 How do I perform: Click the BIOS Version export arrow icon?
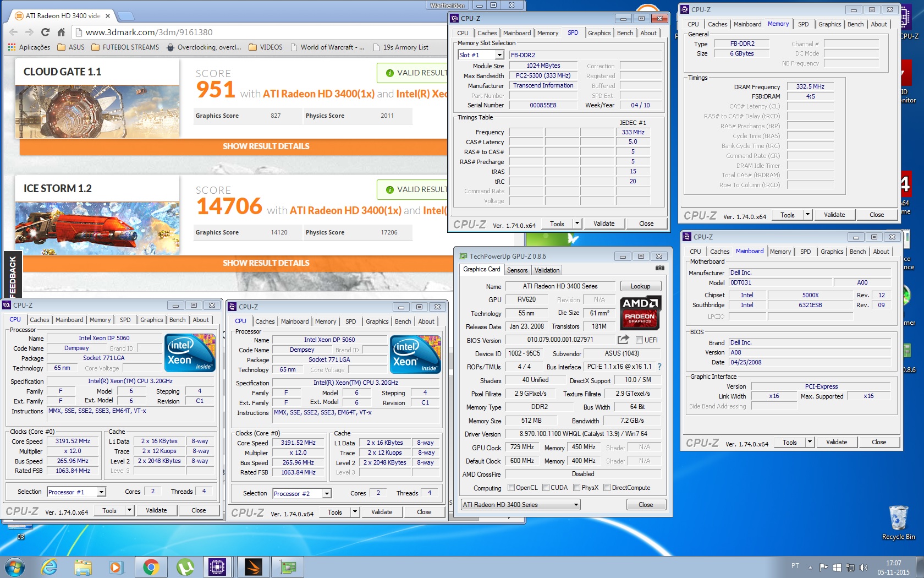pos(623,340)
